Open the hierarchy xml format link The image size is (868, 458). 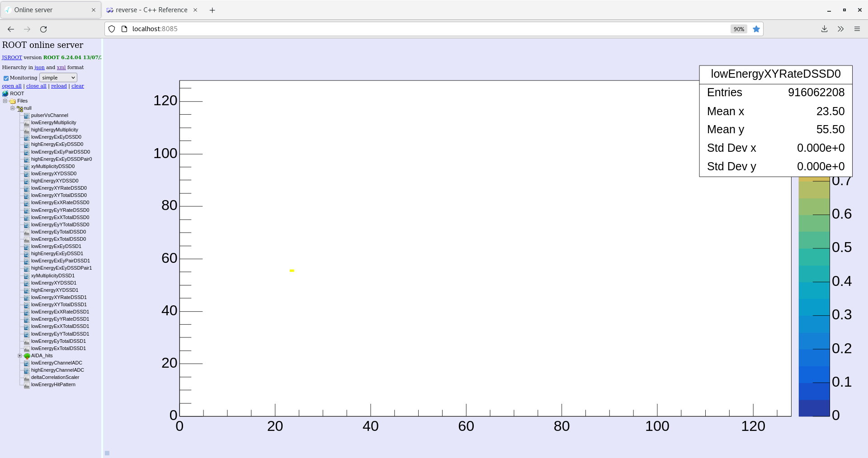tap(61, 67)
